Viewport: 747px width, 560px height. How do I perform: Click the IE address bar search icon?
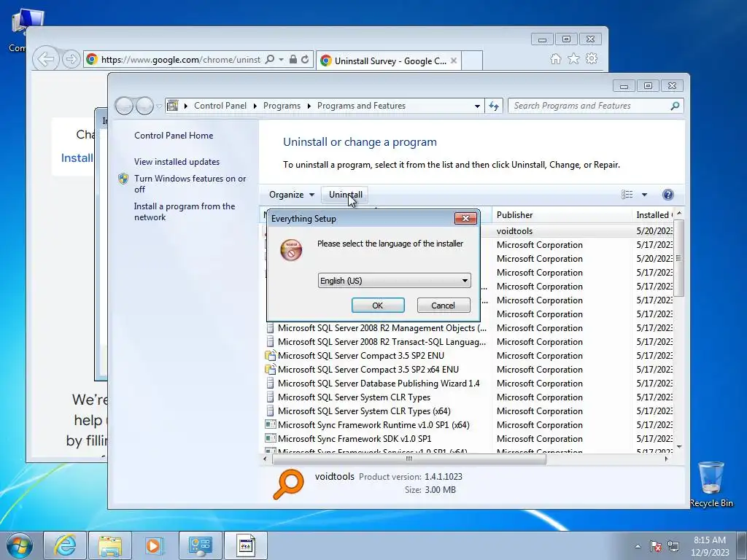[x=270, y=60]
